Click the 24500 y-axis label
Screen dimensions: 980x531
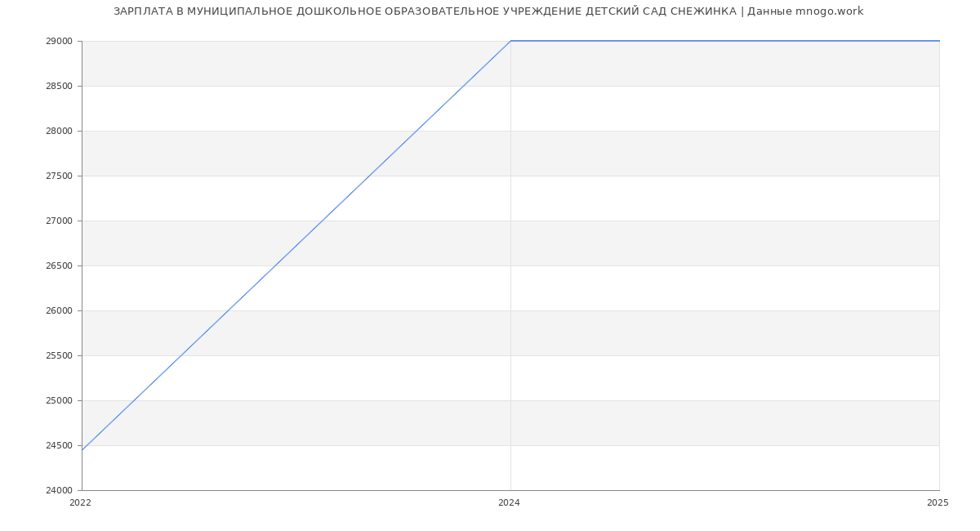point(59,446)
